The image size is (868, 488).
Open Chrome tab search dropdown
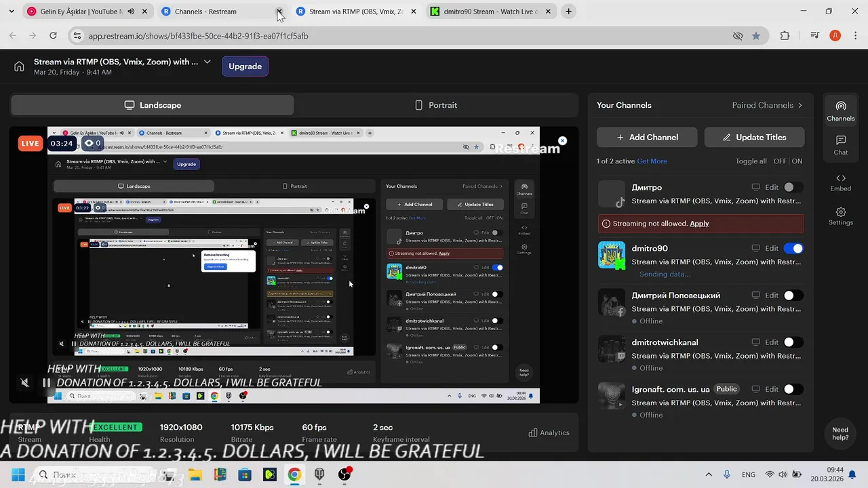point(11,12)
